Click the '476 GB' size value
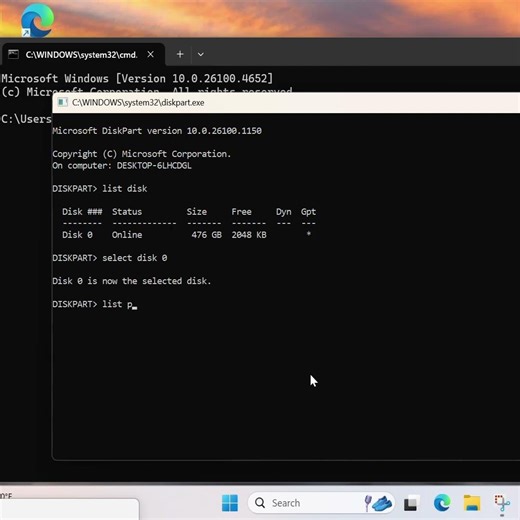Viewport: 520px width, 520px height. coord(207,235)
